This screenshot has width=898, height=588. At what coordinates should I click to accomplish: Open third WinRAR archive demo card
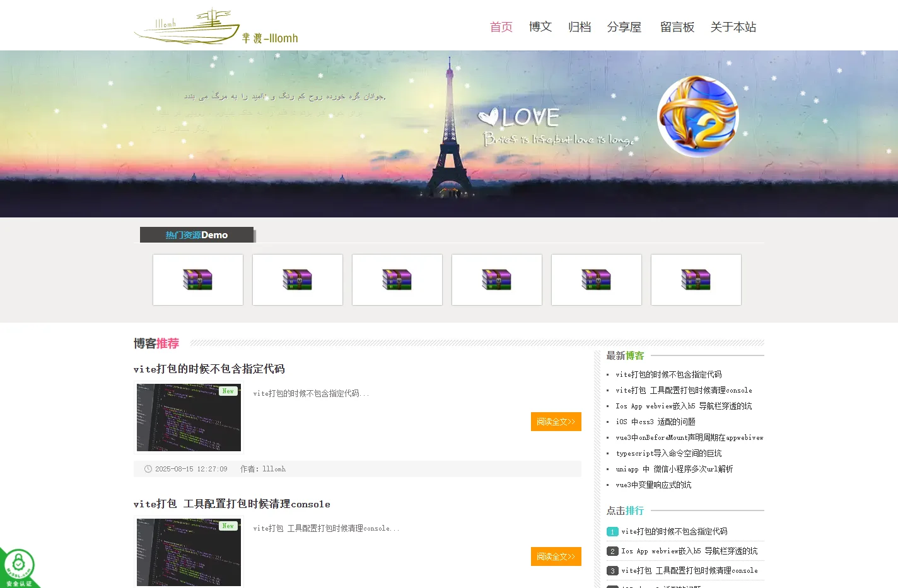(x=397, y=280)
